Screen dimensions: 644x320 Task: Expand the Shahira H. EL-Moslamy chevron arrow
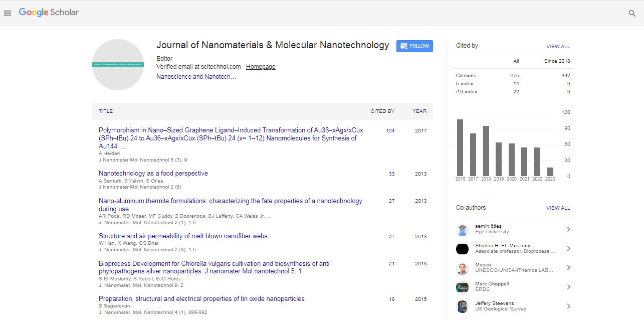pos(568,248)
